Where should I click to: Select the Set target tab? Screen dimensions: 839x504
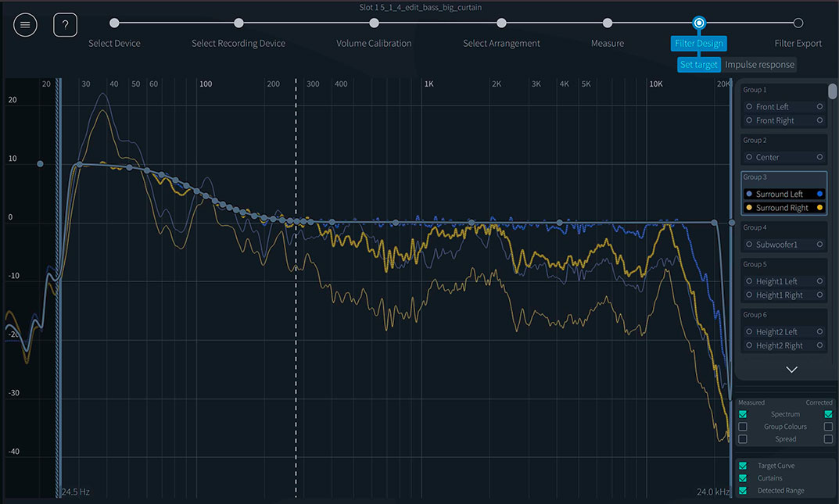(698, 65)
